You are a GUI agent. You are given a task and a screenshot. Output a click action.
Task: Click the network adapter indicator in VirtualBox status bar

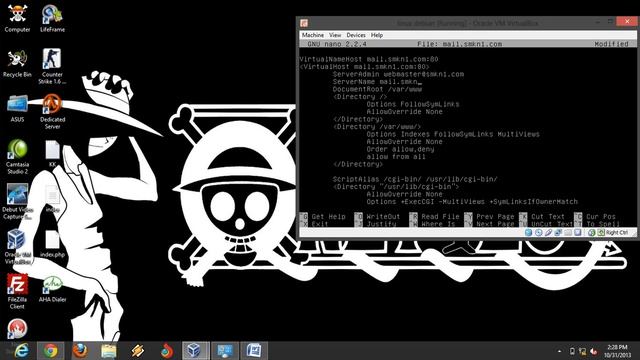point(558,233)
